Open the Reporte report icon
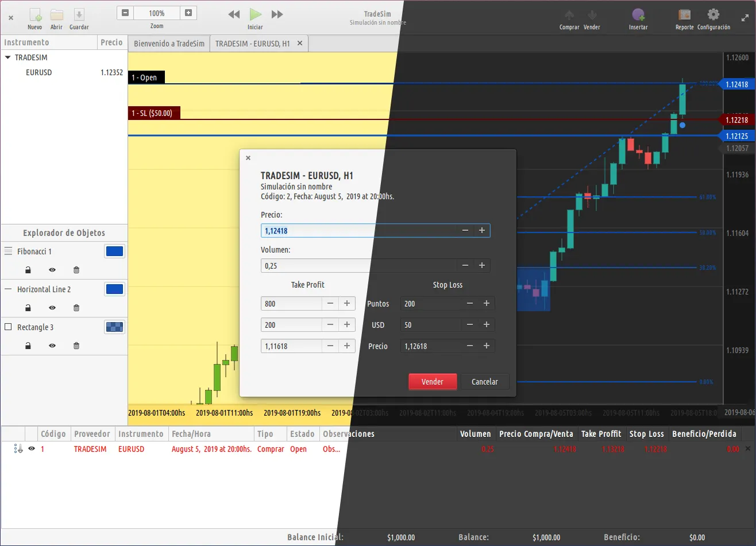Screen dimensions: 756x546 [684, 15]
